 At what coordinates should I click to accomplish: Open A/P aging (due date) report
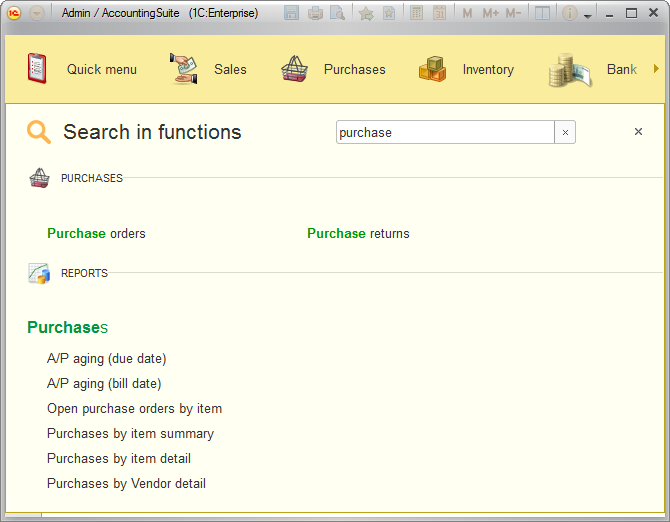(x=106, y=359)
